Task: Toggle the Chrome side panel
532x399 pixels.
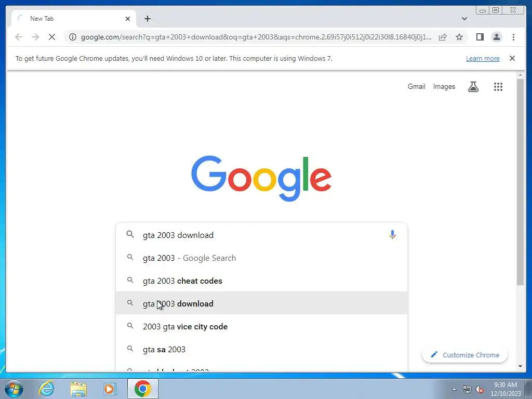Action: (x=480, y=37)
